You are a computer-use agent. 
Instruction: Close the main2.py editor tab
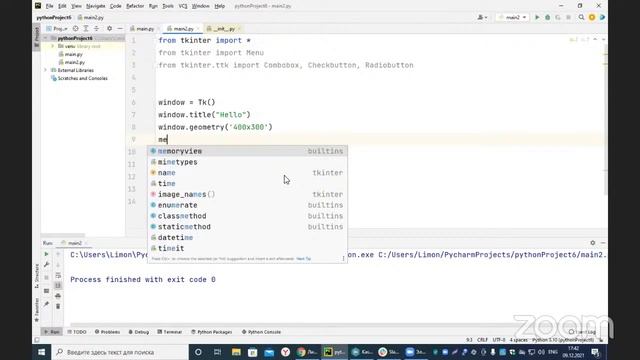(198, 29)
